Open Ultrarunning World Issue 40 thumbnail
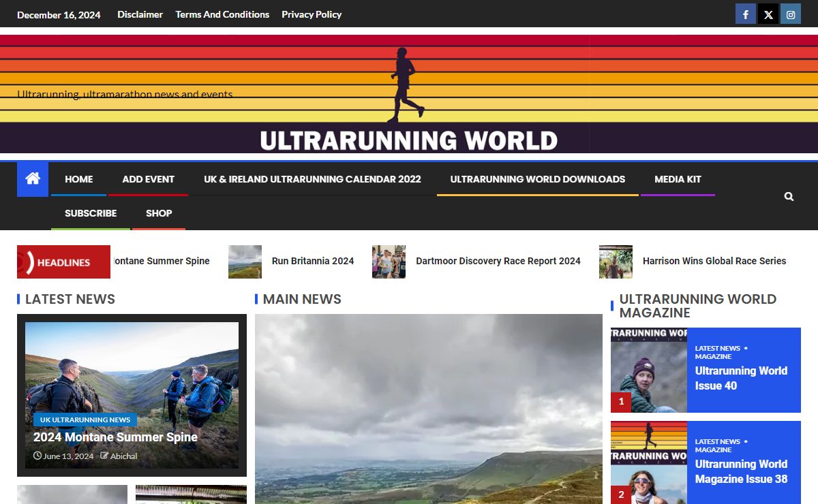Image resolution: width=818 pixels, height=504 pixels. pyautogui.click(x=648, y=370)
